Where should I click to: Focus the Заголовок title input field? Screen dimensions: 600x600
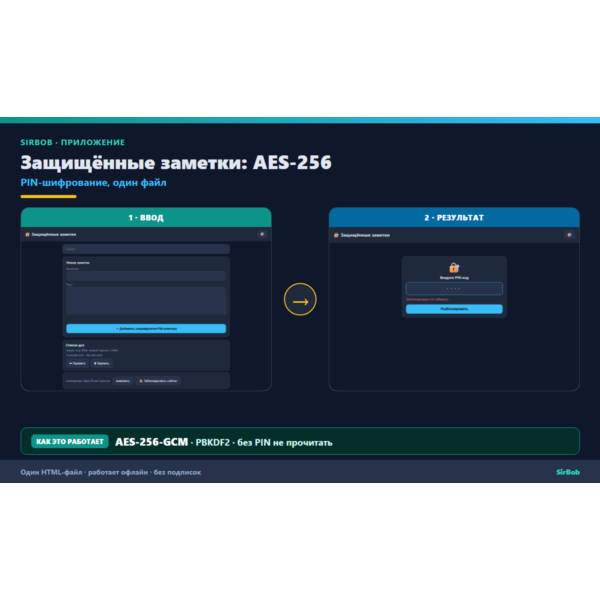click(146, 276)
